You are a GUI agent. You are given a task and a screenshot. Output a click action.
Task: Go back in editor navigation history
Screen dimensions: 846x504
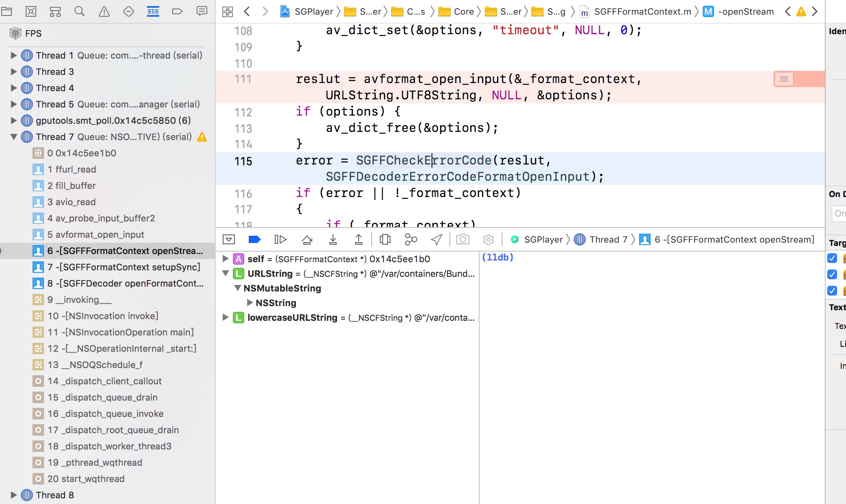(x=247, y=11)
